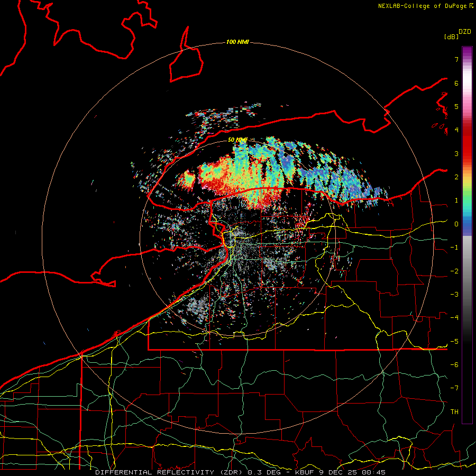This screenshot has height=476, width=476.
Task: Select the positive 3 dB scale label
Action: pos(456,153)
